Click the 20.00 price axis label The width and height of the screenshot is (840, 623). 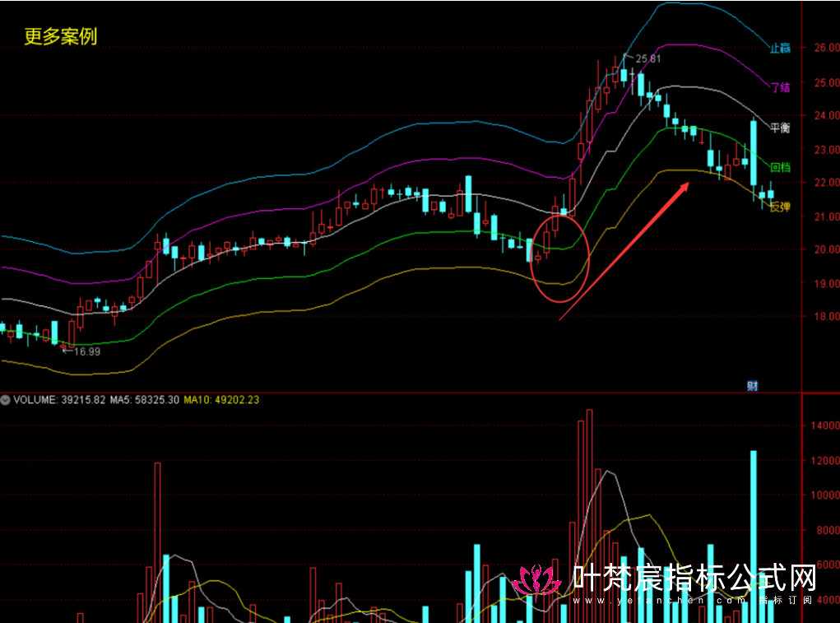point(827,249)
